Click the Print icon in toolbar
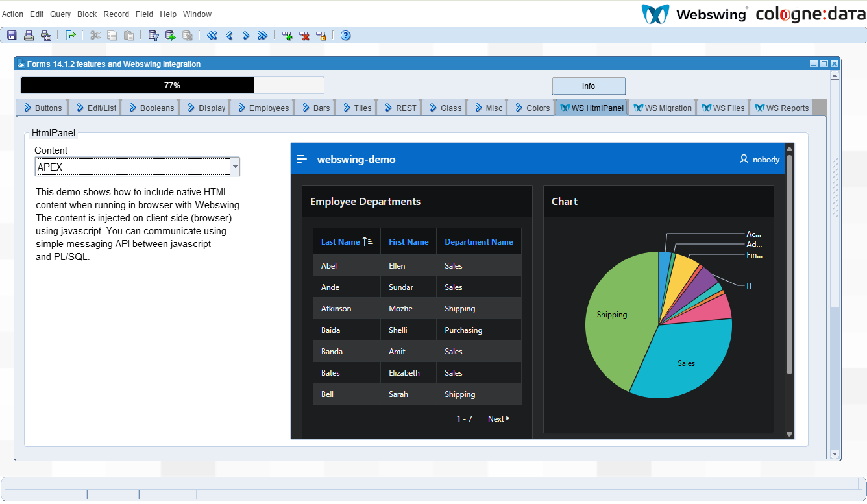867x504 pixels. [29, 36]
